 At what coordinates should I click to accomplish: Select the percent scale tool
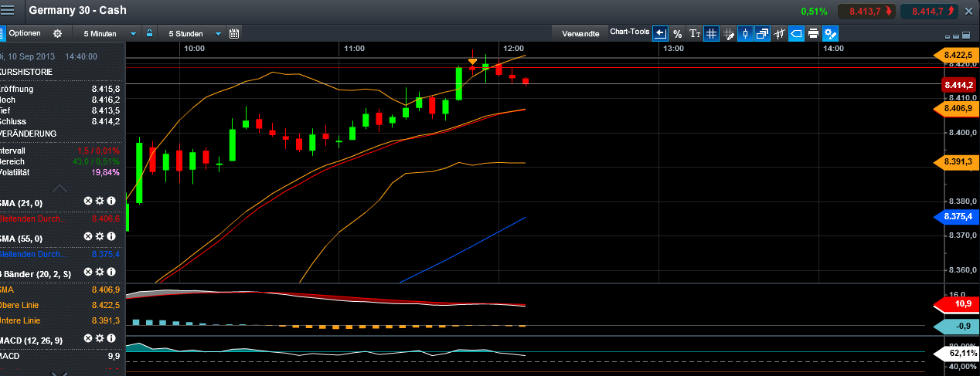(x=677, y=33)
